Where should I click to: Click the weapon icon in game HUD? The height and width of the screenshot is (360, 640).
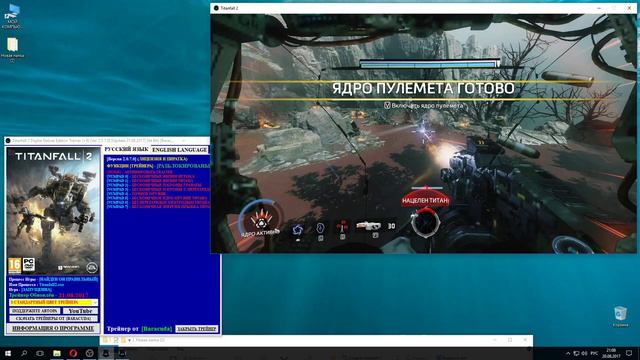(x=368, y=225)
